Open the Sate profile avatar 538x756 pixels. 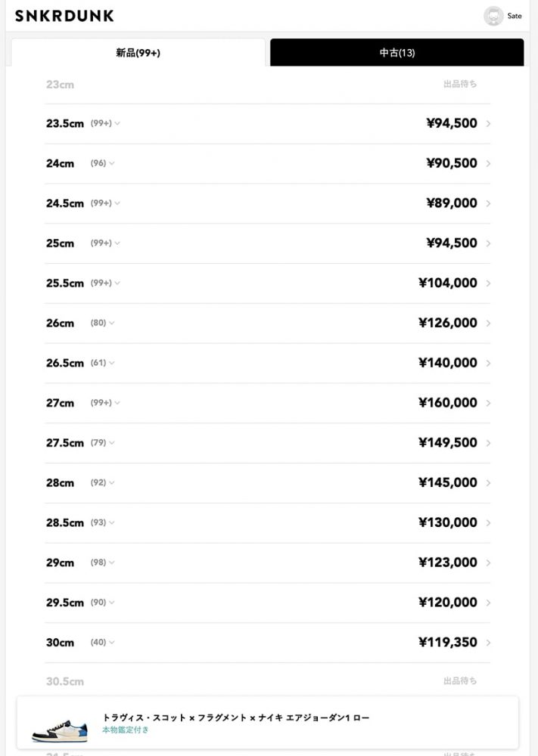click(493, 16)
